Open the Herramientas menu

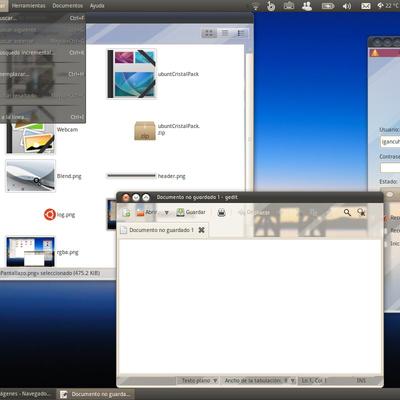point(28,6)
